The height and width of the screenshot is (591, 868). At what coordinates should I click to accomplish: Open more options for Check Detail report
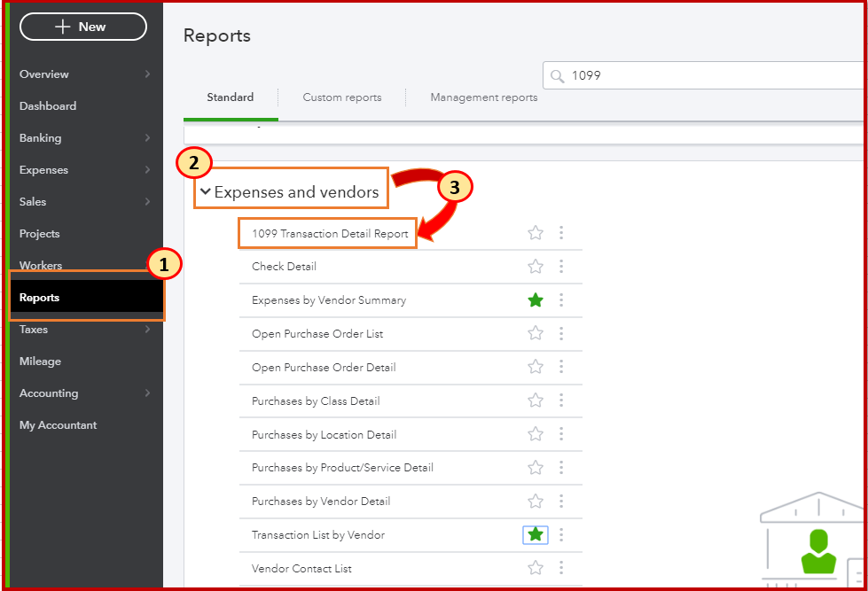point(561,267)
